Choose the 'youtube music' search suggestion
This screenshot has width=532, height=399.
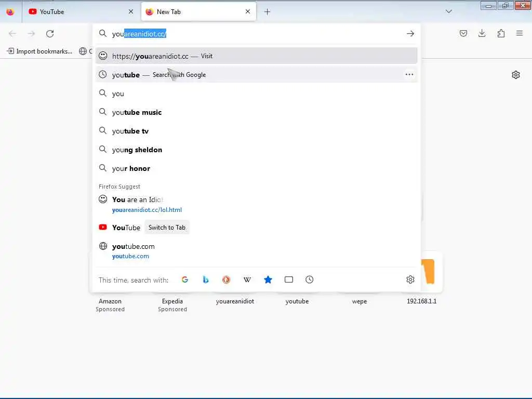click(256, 112)
